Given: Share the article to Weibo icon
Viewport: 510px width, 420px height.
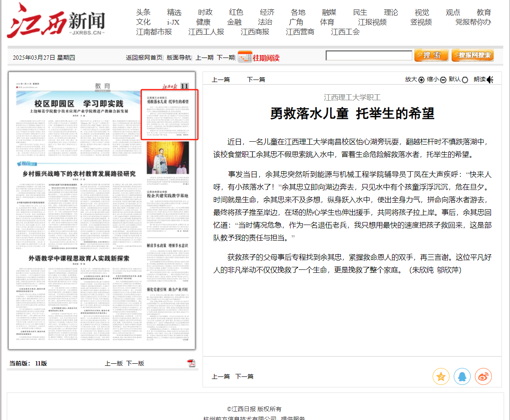Looking at the screenshot, I should pos(483,376).
